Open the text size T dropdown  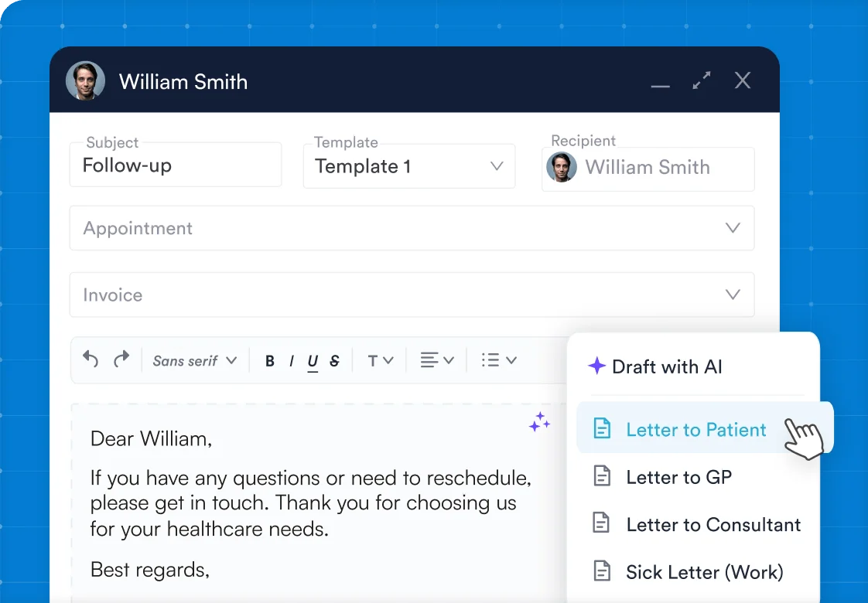(381, 361)
